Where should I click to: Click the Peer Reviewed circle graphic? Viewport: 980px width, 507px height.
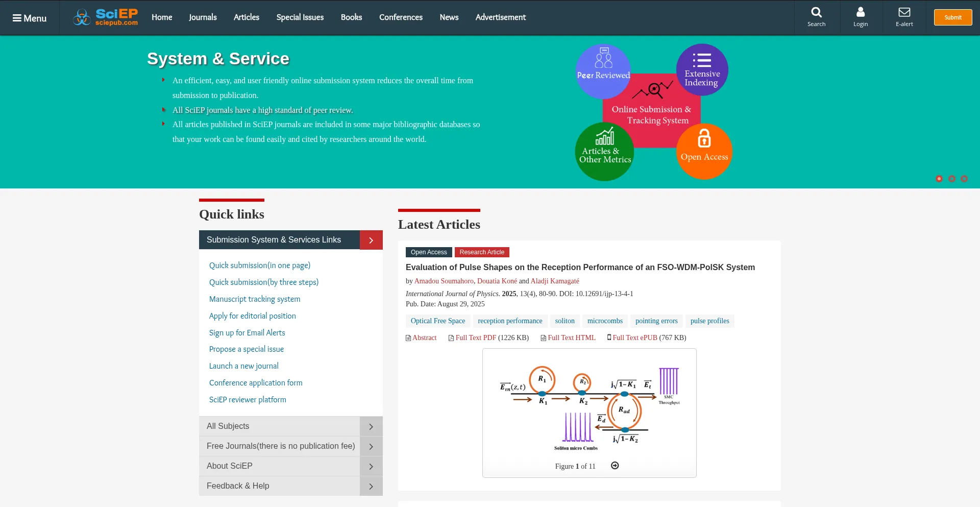tap(603, 71)
